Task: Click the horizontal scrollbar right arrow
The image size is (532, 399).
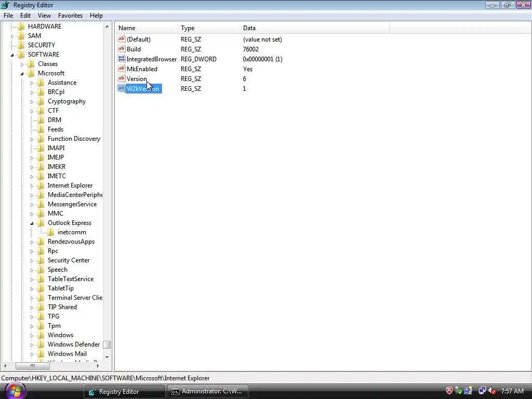Action: [98, 366]
